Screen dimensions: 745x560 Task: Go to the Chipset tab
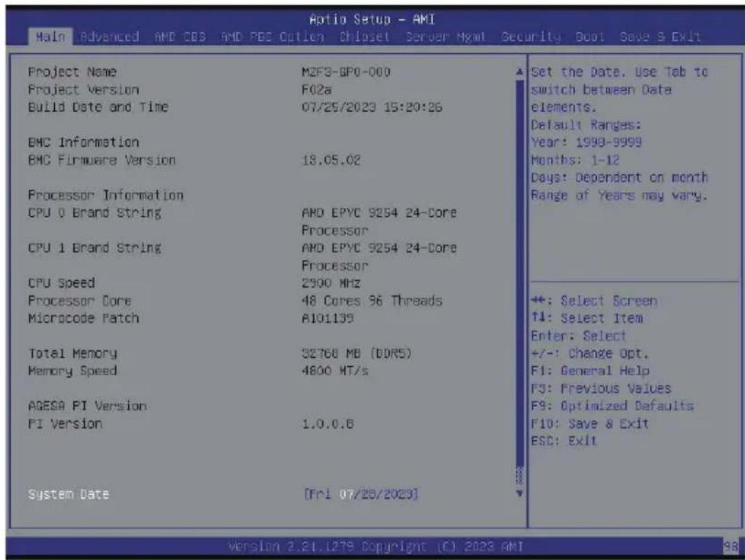coord(365,36)
